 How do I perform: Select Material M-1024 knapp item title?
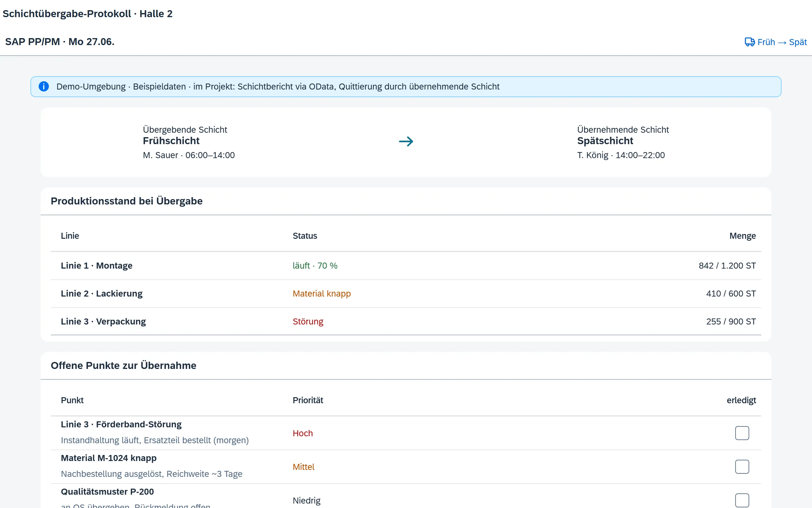click(109, 458)
